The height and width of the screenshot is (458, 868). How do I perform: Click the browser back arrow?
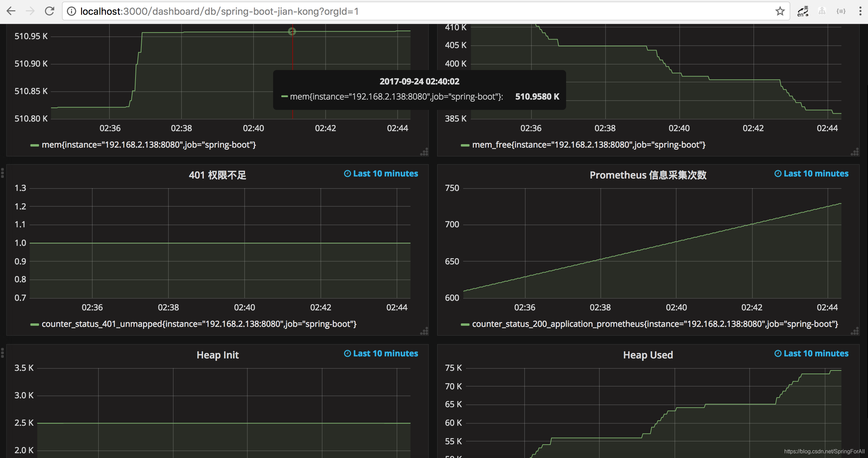tap(11, 11)
